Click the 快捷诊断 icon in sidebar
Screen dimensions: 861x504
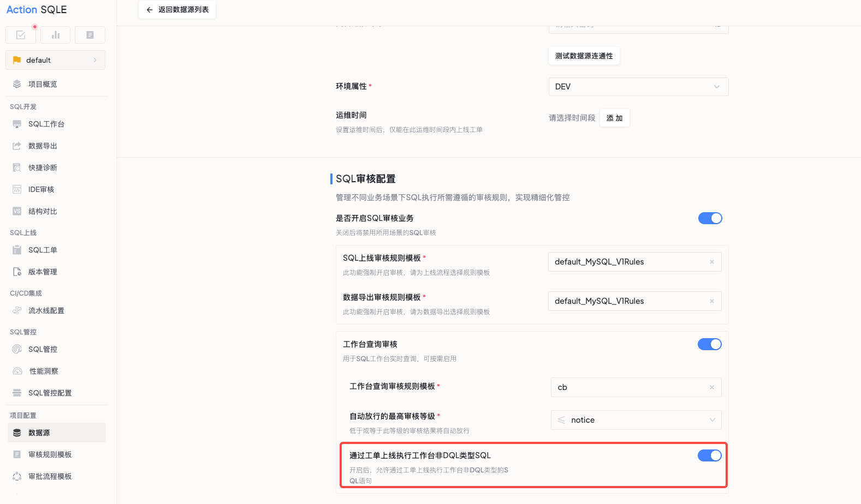17,168
